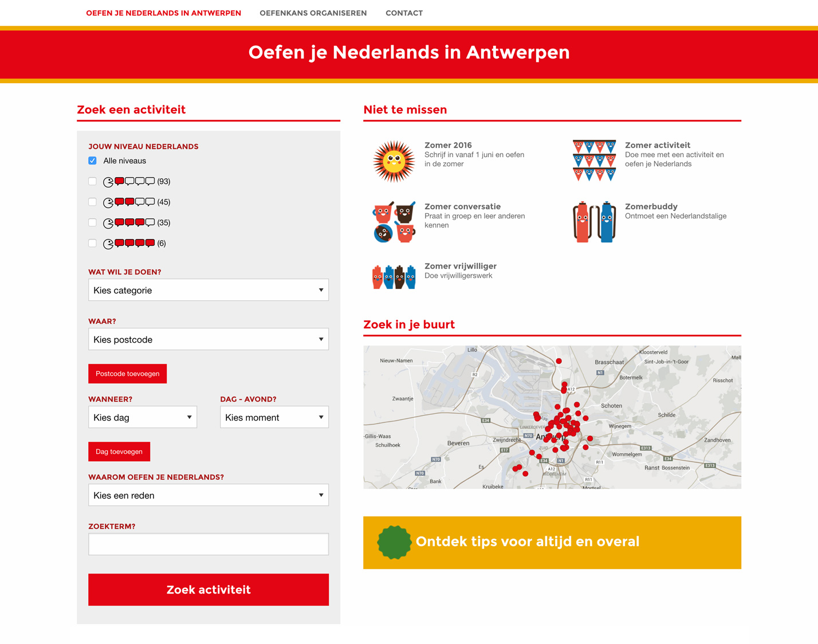This screenshot has height=644, width=818.
Task: Uncheck the Alle niveaus checkbox
Action: point(92,160)
